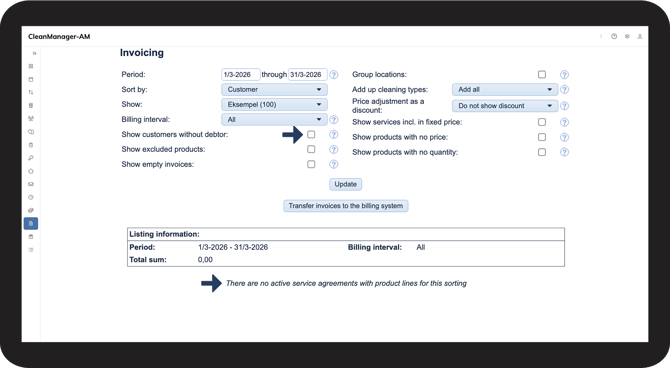Viewport: 670px width, 368px height.
Task: Open the help circle icon in top bar
Action: [614, 36]
